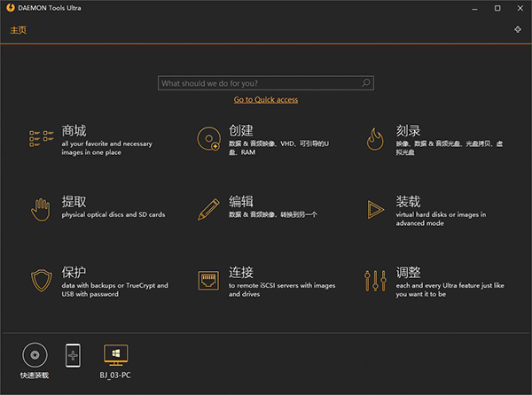This screenshot has width=532, height=395.
Task: Click the 提取 hand icon
Action: [x=41, y=210]
